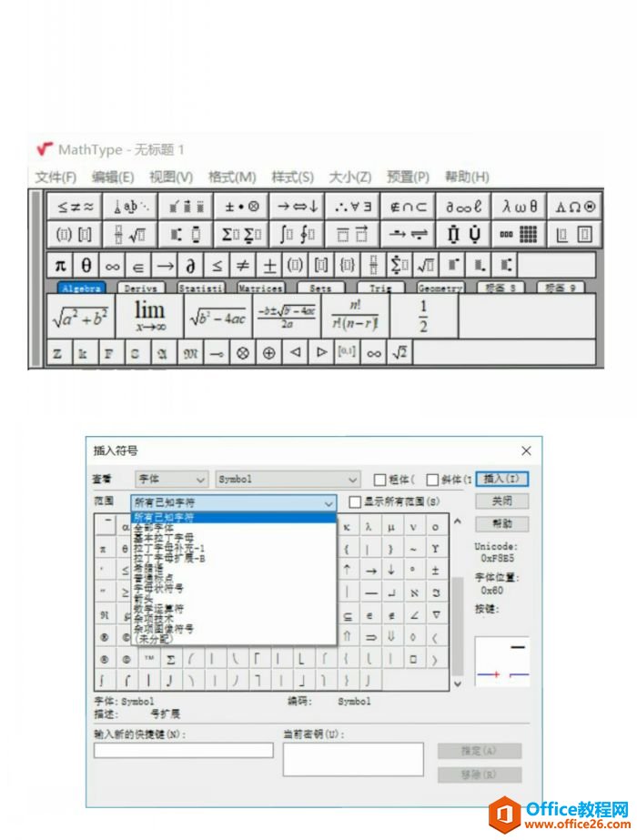
Task: Open subscript and superscript templates palette
Action: (186, 234)
